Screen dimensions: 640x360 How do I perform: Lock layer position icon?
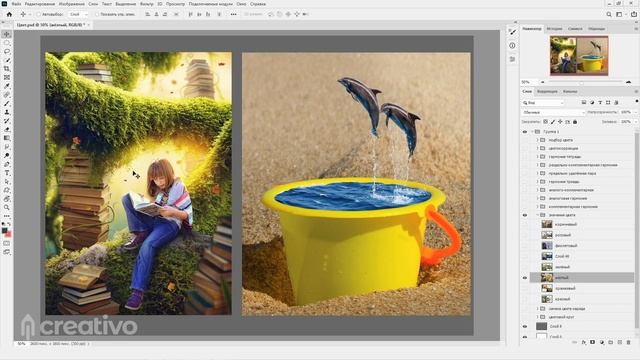(x=560, y=122)
